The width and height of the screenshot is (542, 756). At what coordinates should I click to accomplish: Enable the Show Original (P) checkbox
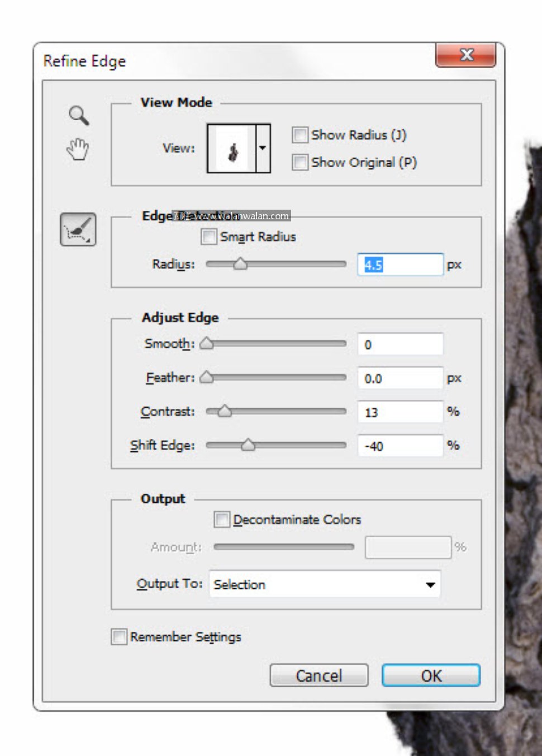300,162
